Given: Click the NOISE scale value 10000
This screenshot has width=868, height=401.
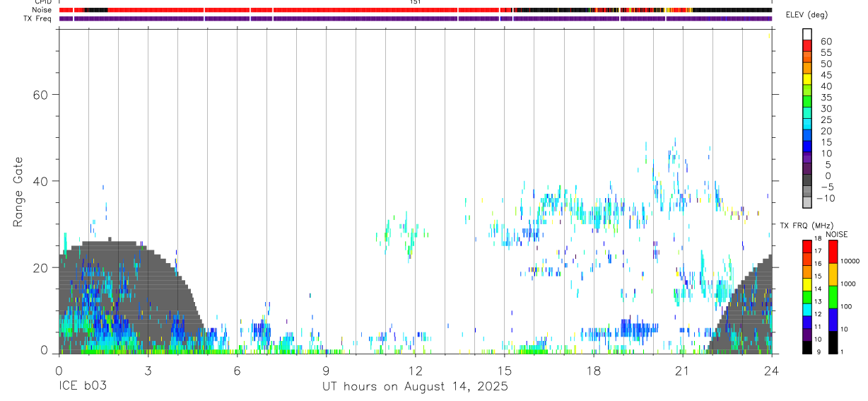Looking at the screenshot, I should [850, 262].
